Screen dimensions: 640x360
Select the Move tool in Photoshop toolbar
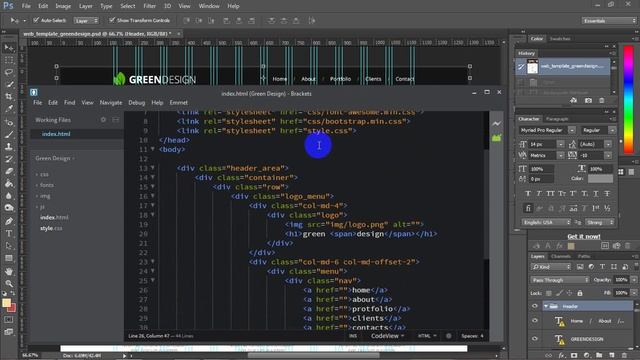[x=9, y=48]
